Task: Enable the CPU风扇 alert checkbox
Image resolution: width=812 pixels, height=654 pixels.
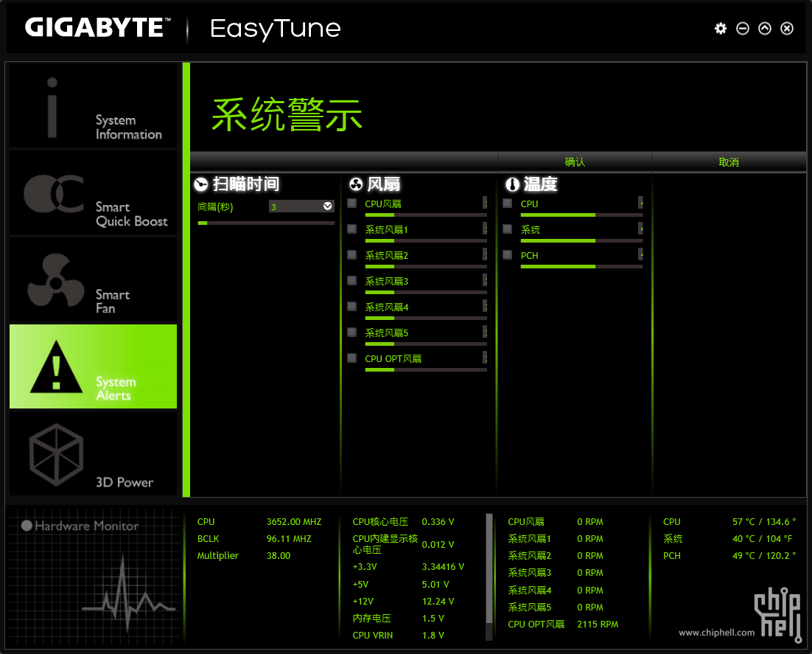Action: tap(352, 203)
